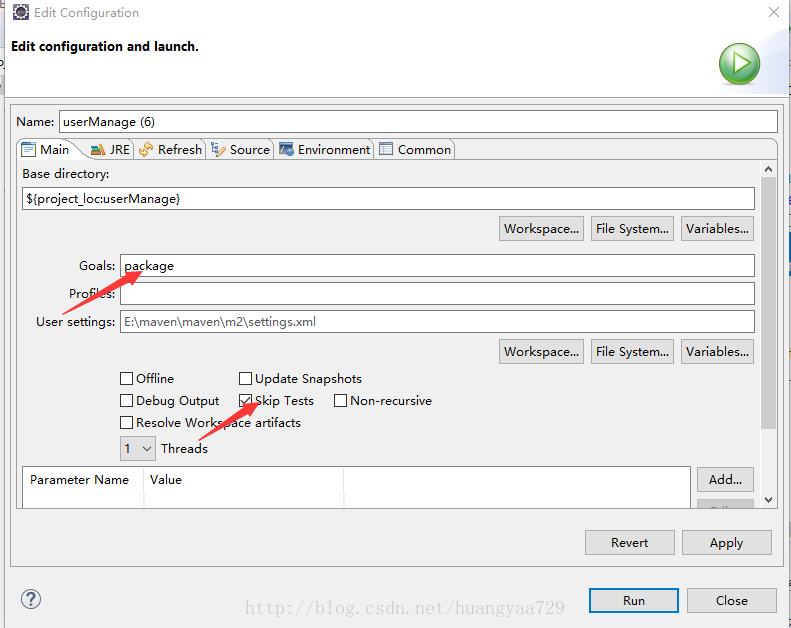Close the Edit Configuration dialog with X
This screenshot has width=791, height=628.
(773, 12)
